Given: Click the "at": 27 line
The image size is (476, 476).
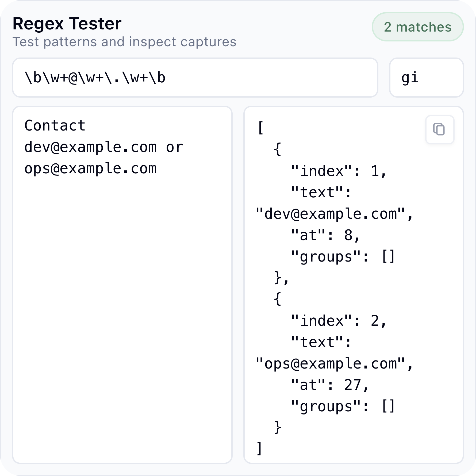Looking at the screenshot, I should click(x=330, y=385).
